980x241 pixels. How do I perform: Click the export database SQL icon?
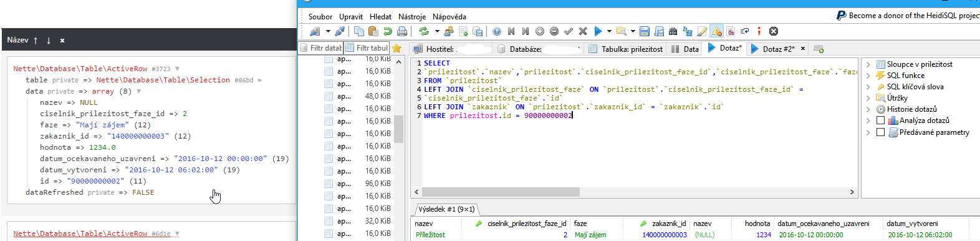click(478, 31)
